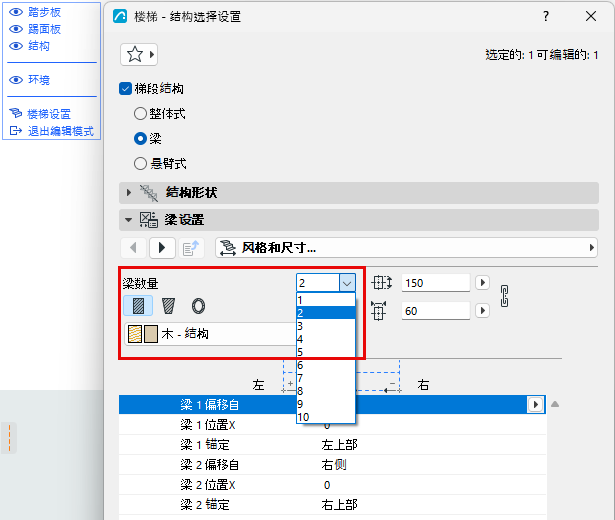Select circular beam profile icon
615x520 pixels.
[198, 306]
